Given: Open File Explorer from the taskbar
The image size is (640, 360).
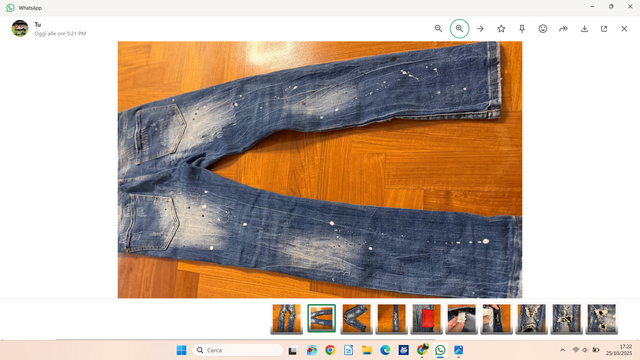Looking at the screenshot, I should click(x=367, y=350).
